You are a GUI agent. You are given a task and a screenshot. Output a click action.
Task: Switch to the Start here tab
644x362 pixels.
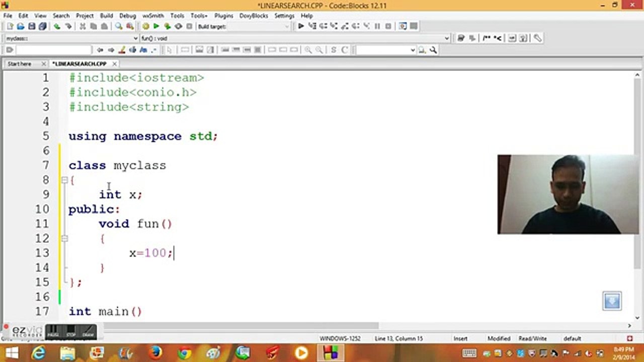pos(19,64)
